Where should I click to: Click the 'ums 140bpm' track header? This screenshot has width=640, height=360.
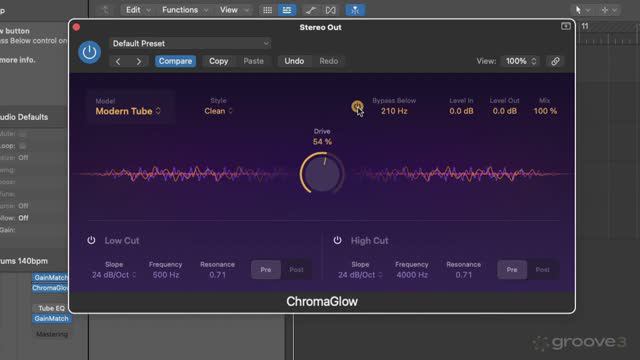24,261
